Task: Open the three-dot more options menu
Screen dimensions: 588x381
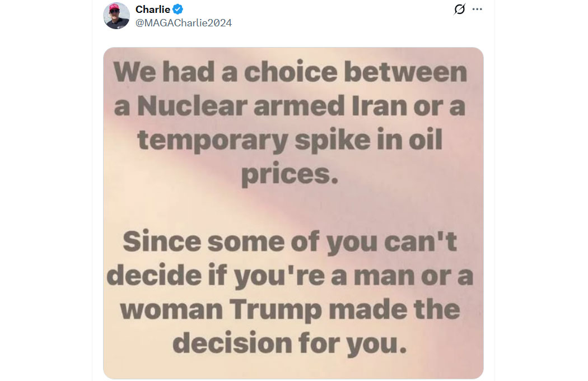Action: 477,10
